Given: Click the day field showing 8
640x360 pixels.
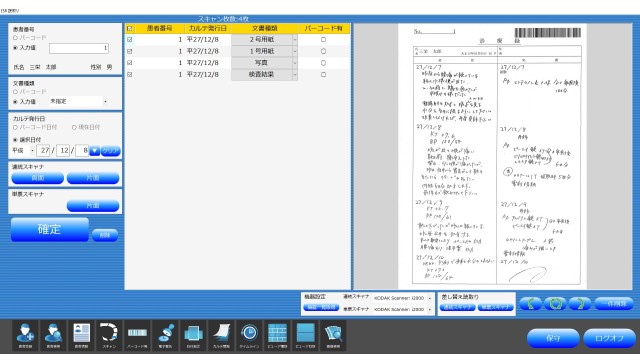Looking at the screenshot, I should click(82, 151).
